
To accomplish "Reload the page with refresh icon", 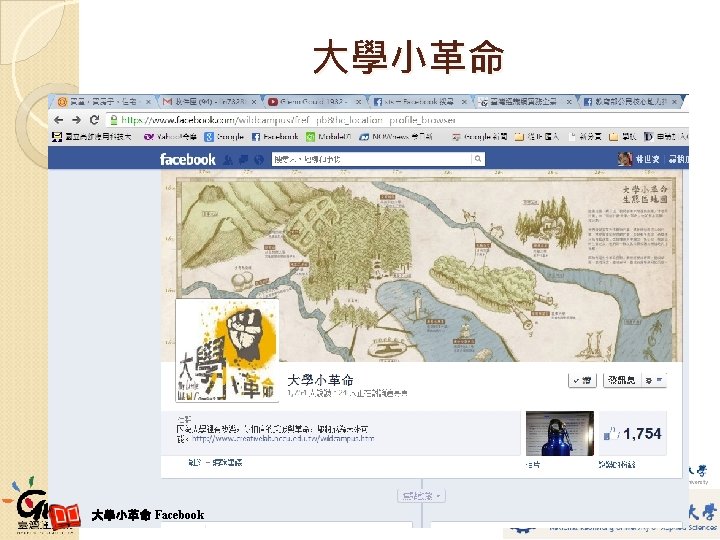I will coord(94,120).
